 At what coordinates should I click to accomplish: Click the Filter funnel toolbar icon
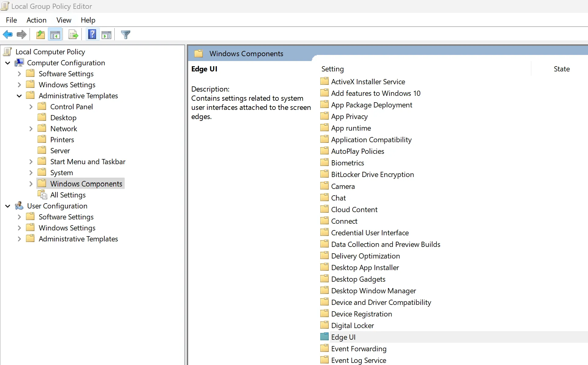coord(126,34)
